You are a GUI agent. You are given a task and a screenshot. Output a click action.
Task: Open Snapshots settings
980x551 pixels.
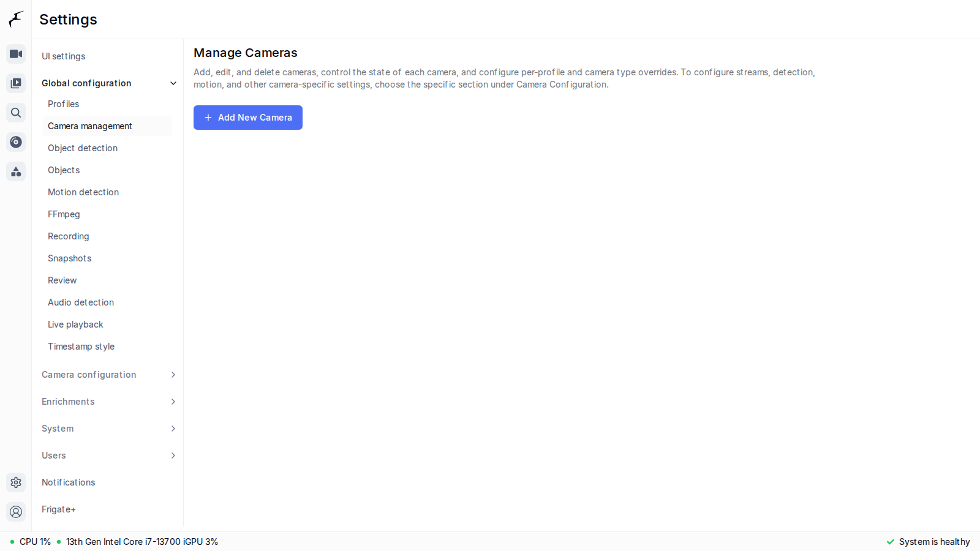[107, 258]
